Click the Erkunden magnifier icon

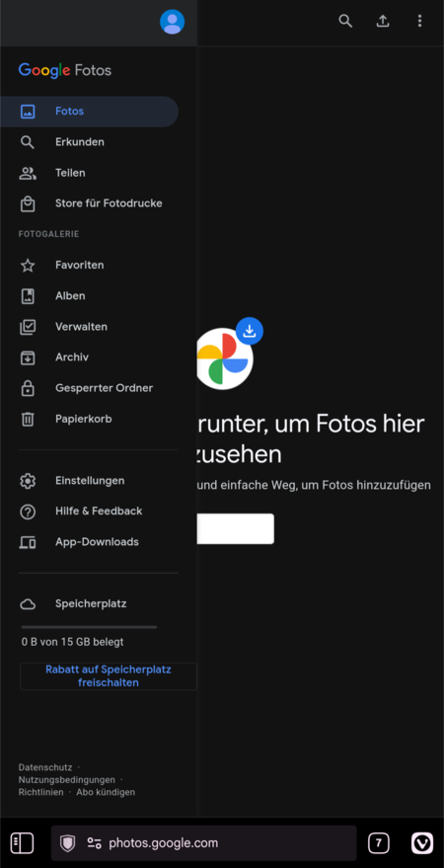point(28,142)
